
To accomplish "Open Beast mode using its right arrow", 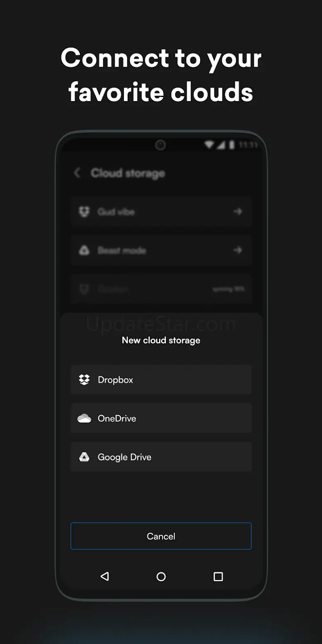I will tap(237, 250).
